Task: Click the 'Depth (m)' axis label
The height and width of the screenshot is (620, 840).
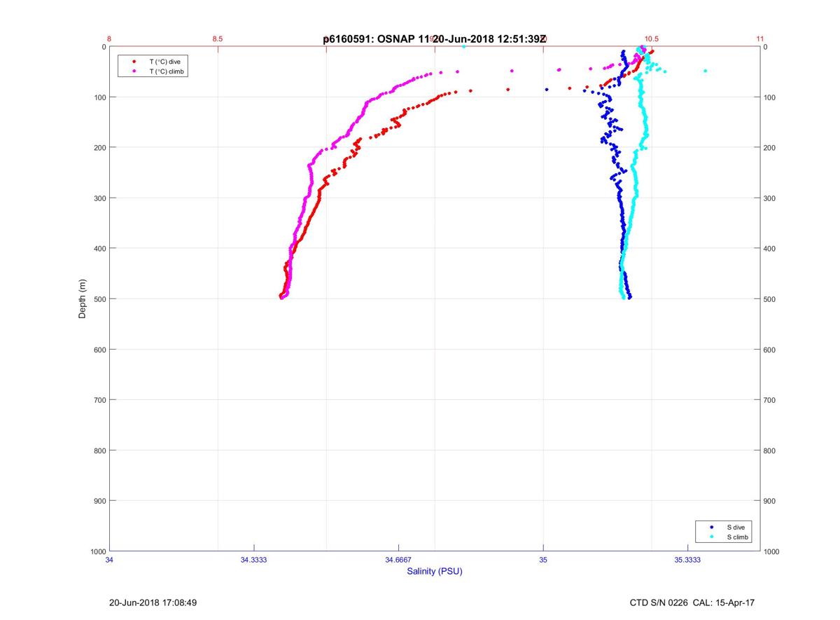Action: [x=83, y=299]
